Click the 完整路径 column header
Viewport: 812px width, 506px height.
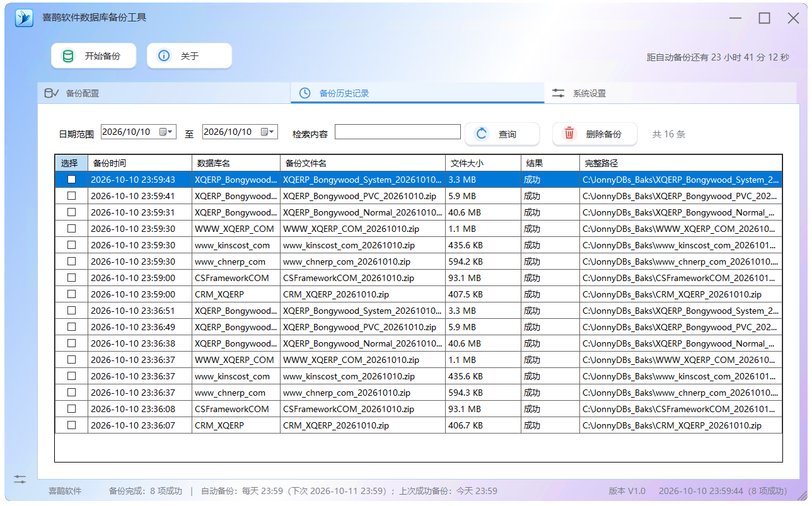[681, 163]
